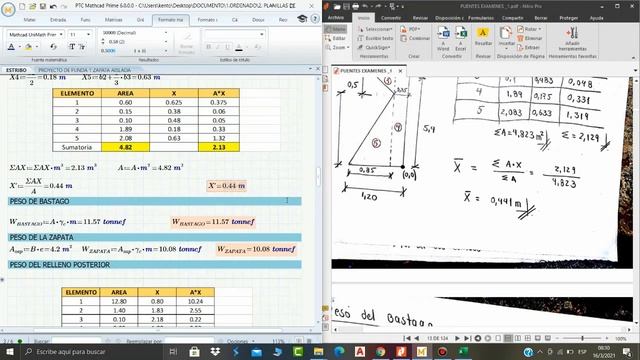The image size is (640, 360).
Task: Switch to Proteger tab in Nitro Pro
Action: (x=569, y=18)
